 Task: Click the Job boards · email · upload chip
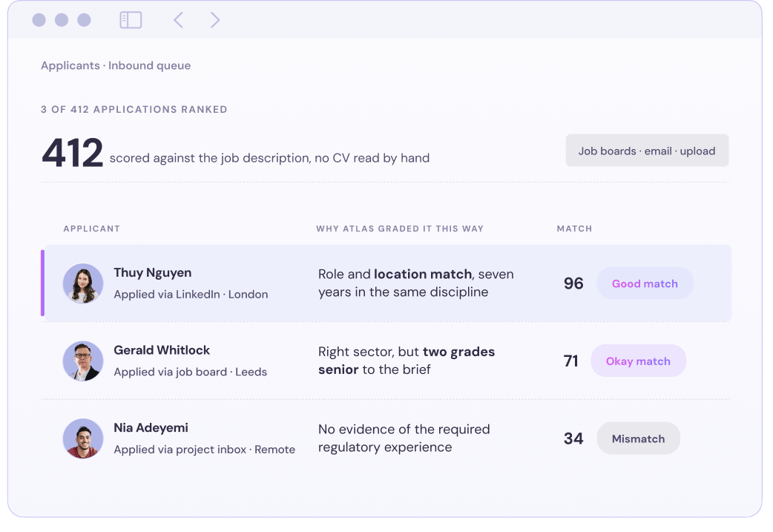[x=647, y=151]
